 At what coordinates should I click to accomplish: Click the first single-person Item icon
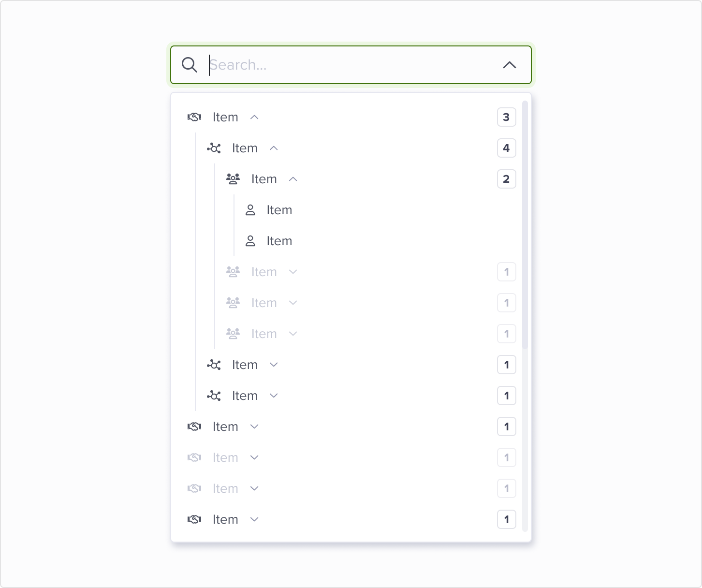(x=250, y=210)
